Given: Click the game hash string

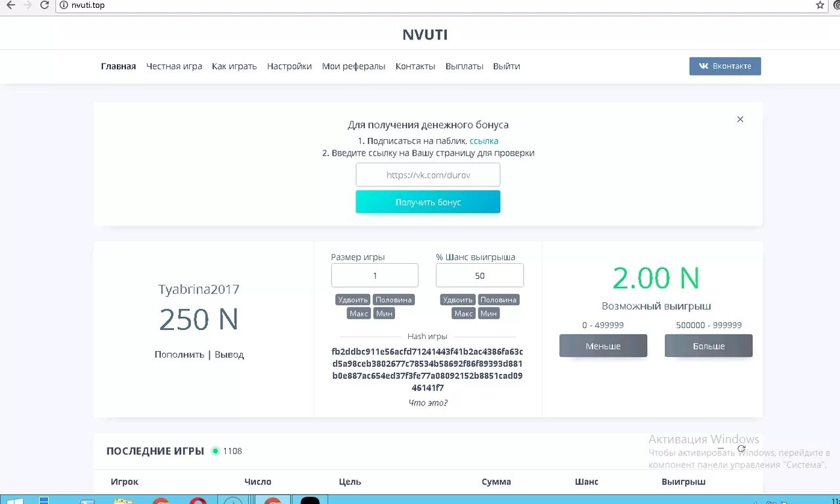Looking at the screenshot, I should point(427,370).
